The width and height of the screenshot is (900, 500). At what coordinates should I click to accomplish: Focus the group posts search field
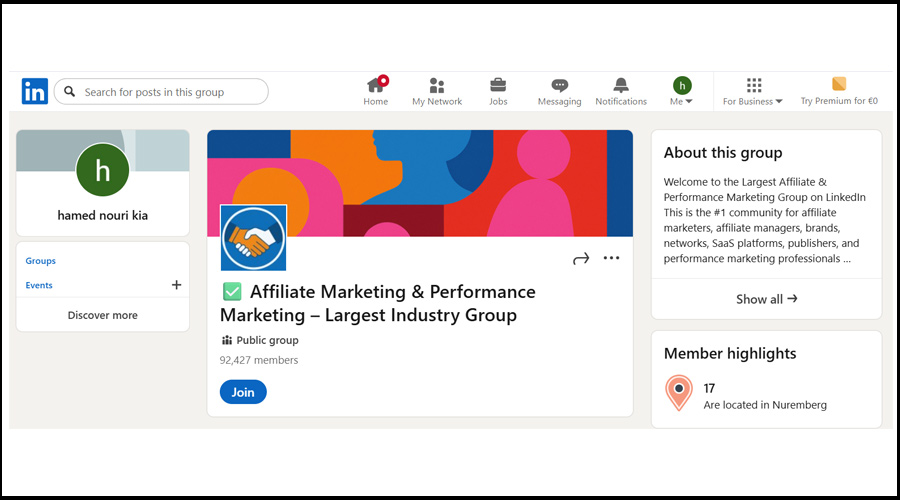point(161,91)
